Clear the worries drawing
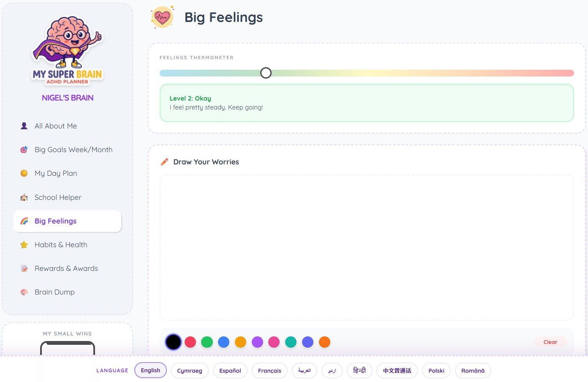Screen dimensions: 588x382 pyautogui.click(x=550, y=342)
